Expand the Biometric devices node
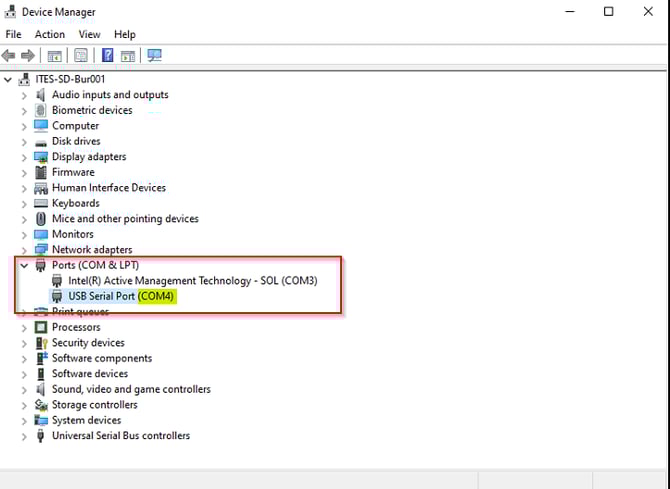The image size is (670, 489). (24, 111)
